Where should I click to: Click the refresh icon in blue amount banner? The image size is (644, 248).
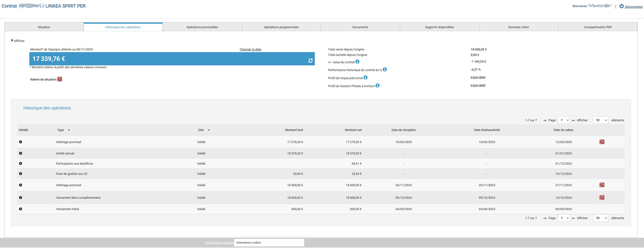pyautogui.click(x=310, y=61)
